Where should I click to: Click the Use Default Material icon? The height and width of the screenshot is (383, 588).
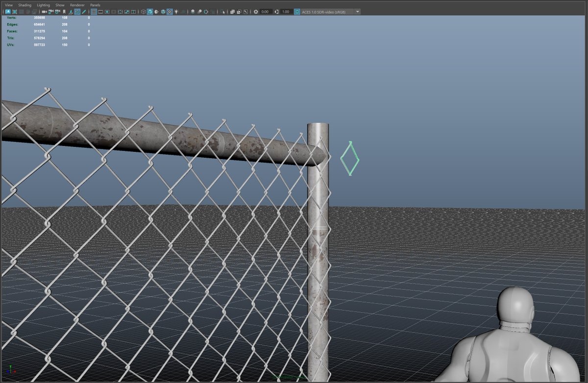click(156, 12)
